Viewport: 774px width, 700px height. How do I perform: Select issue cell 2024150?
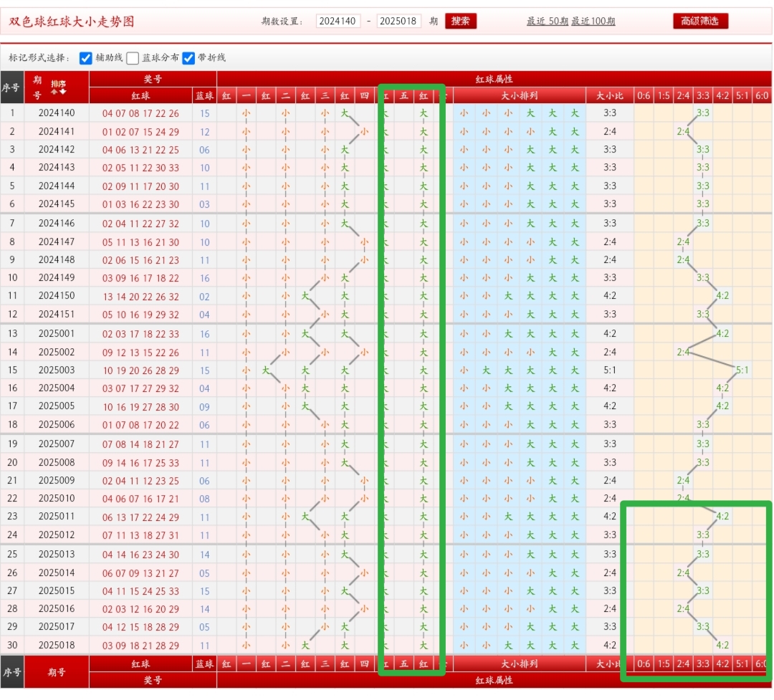pyautogui.click(x=57, y=296)
